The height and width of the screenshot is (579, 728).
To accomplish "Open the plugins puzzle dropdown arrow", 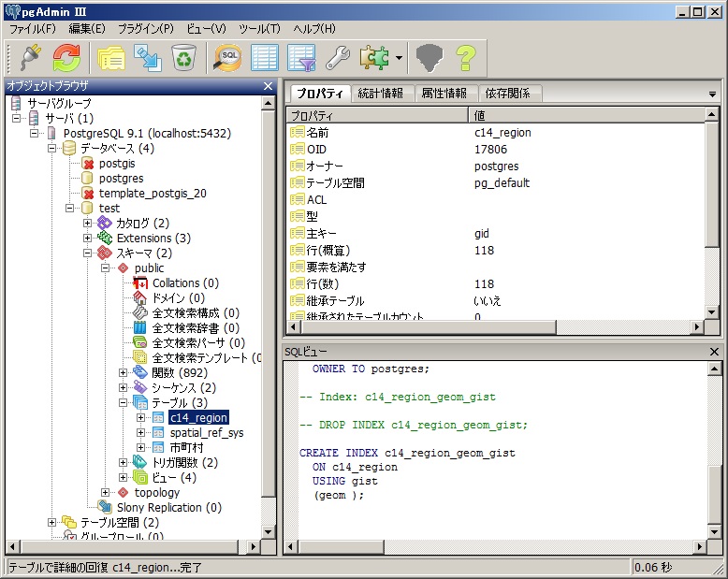I will pyautogui.click(x=400, y=59).
